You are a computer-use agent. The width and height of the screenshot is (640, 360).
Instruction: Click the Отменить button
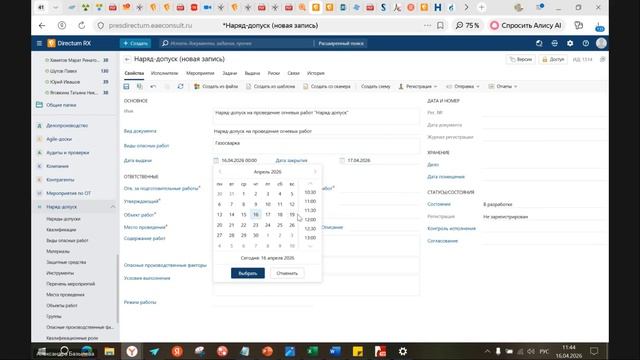(x=287, y=273)
